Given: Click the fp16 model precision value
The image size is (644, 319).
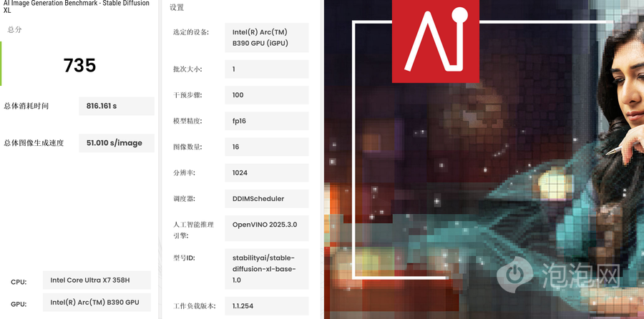Looking at the screenshot, I should (266, 121).
